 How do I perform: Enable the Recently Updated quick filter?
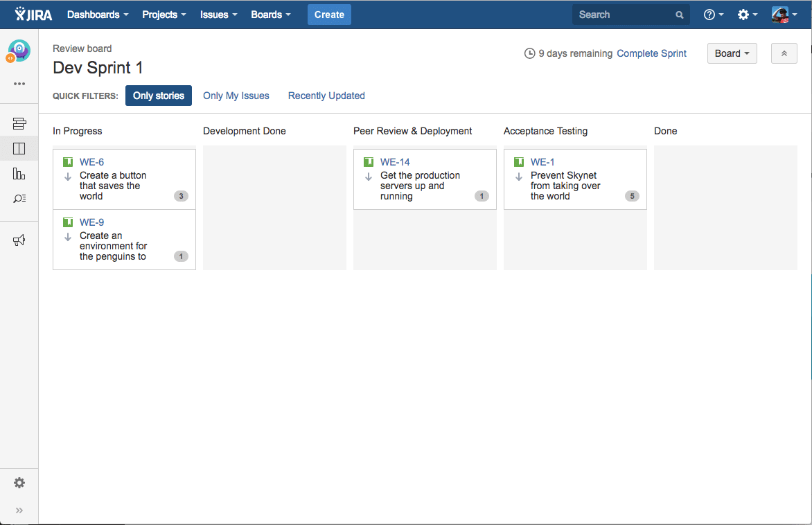pyautogui.click(x=326, y=96)
